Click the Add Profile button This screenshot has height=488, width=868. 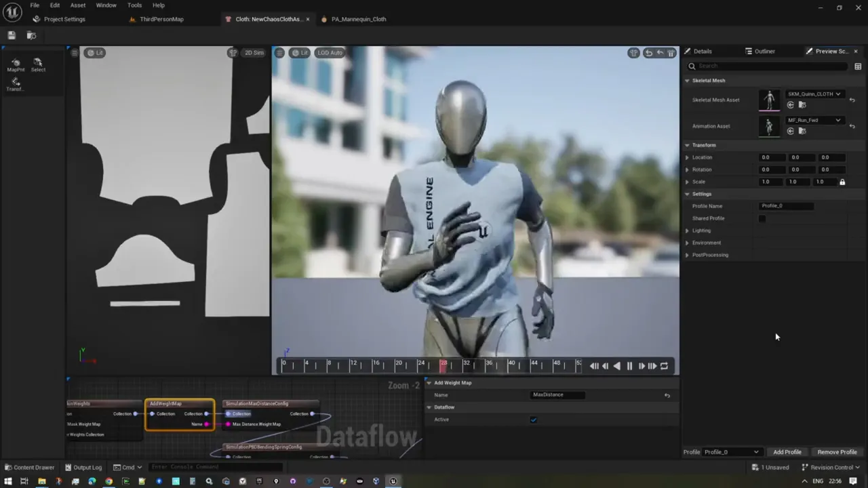click(787, 452)
